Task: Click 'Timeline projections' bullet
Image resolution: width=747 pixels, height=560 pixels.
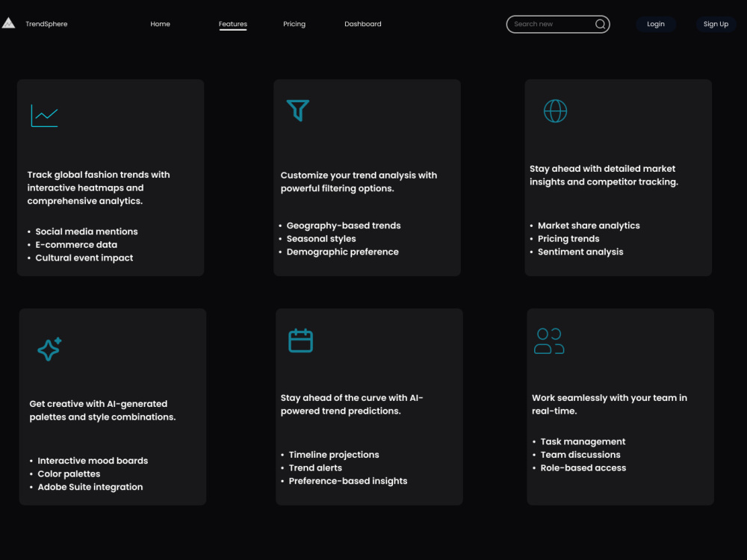Action: point(334,455)
